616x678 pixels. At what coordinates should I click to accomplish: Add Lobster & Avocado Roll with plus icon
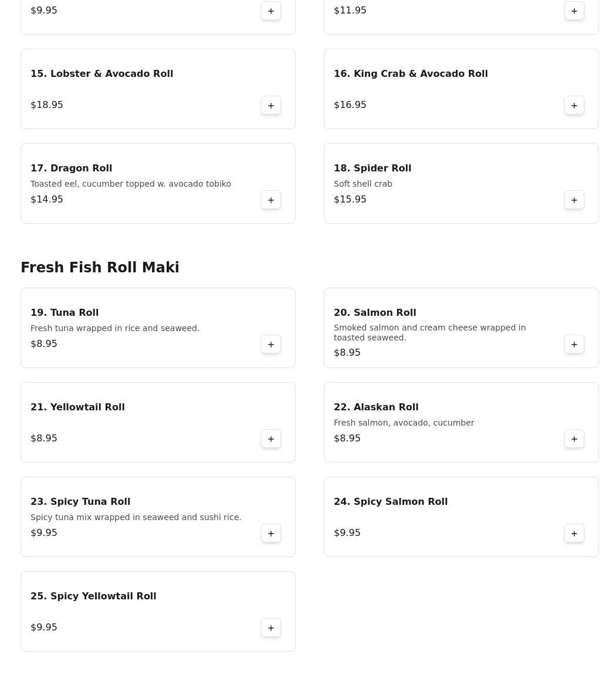(271, 106)
